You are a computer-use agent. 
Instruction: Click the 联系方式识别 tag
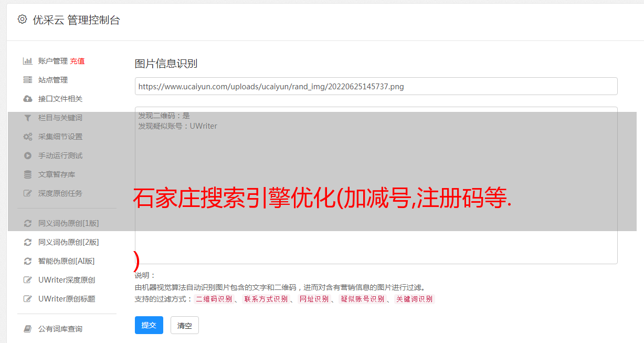point(266,299)
